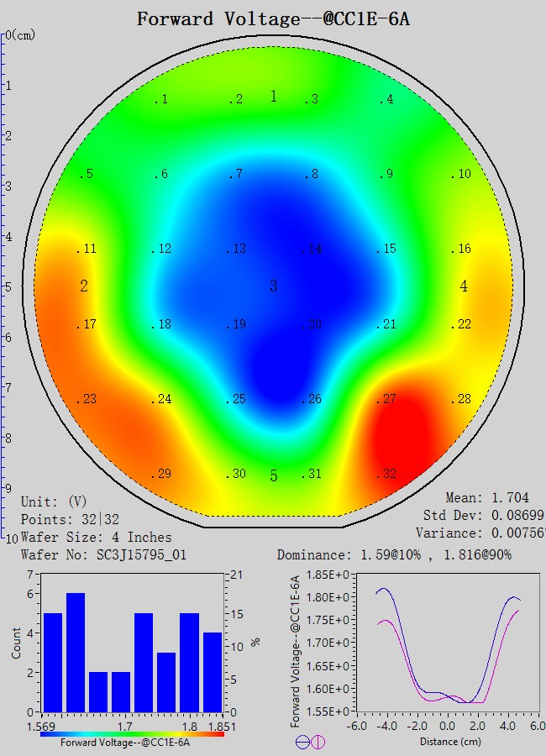Viewport: 546px width, 756px height.
Task: Select site marker 2 on left edge
Action: click(84, 286)
